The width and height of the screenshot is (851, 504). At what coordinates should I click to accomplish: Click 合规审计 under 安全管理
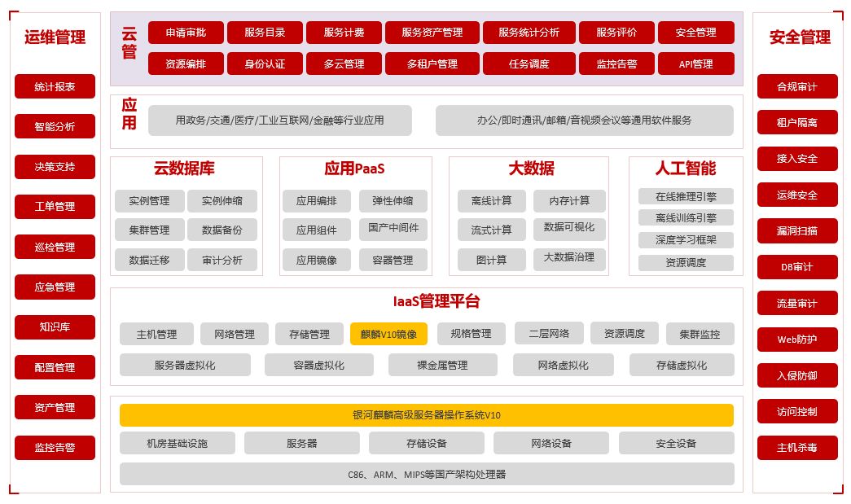pyautogui.click(x=797, y=87)
